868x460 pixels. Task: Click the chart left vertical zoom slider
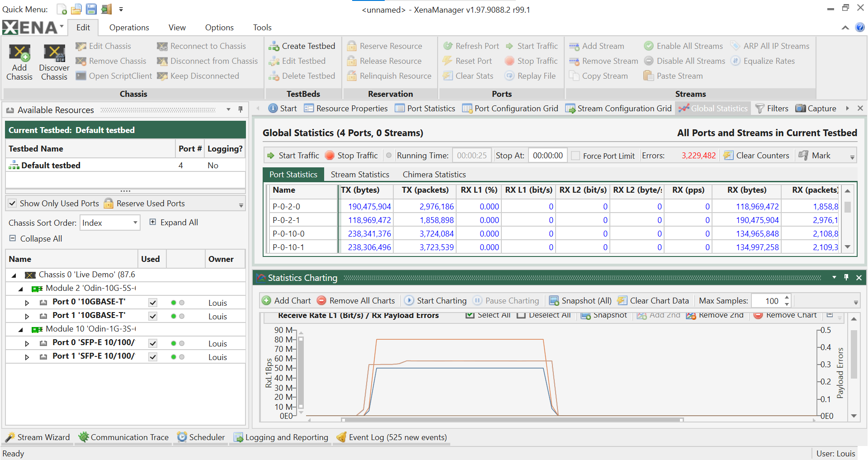coord(301,373)
